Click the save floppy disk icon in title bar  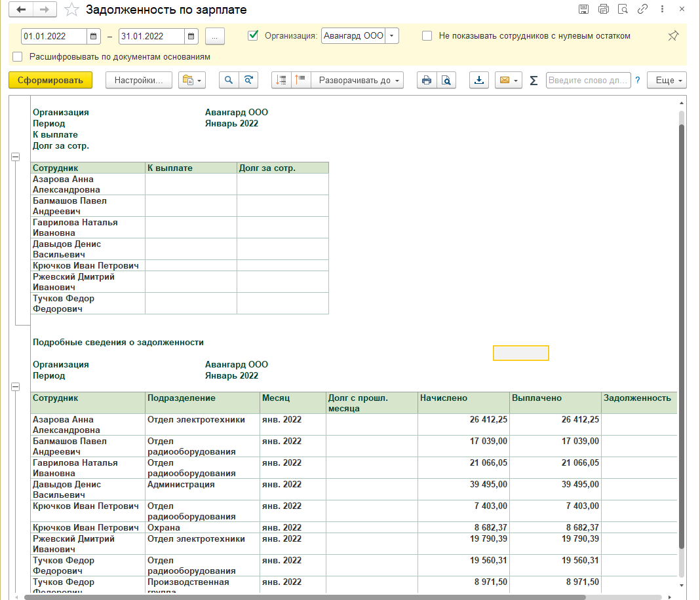[x=583, y=9]
